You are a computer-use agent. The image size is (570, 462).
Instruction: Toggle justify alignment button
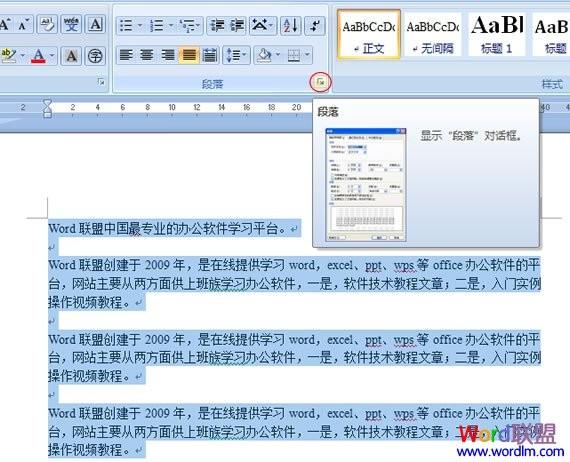coord(189,55)
